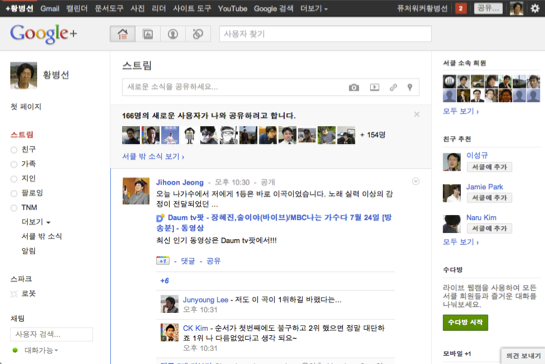
Task: Click the 공유 link under the post
Action: pyautogui.click(x=213, y=261)
